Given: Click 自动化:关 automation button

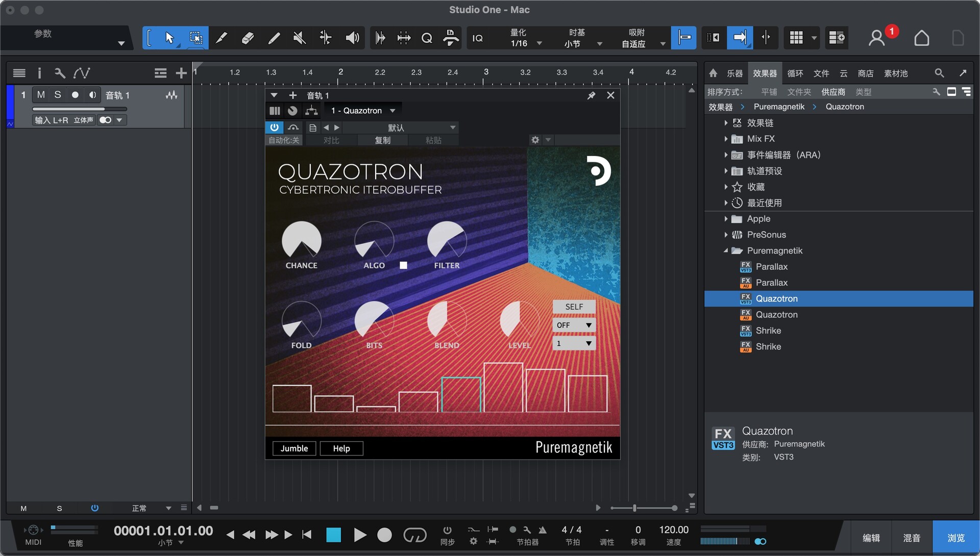Looking at the screenshot, I should 284,140.
